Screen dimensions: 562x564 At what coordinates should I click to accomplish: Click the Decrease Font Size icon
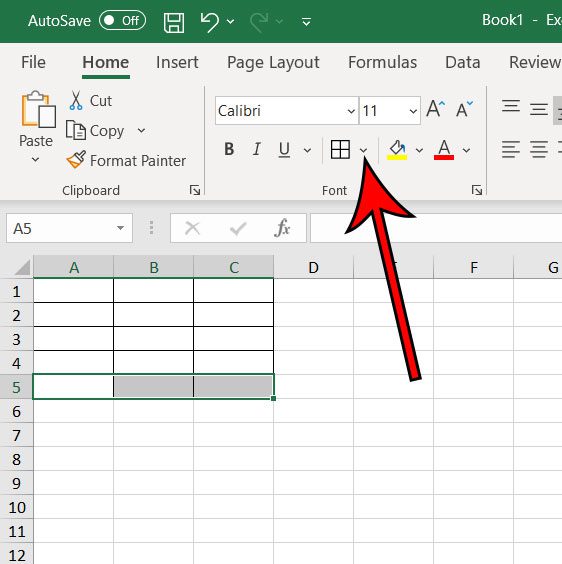(x=464, y=108)
